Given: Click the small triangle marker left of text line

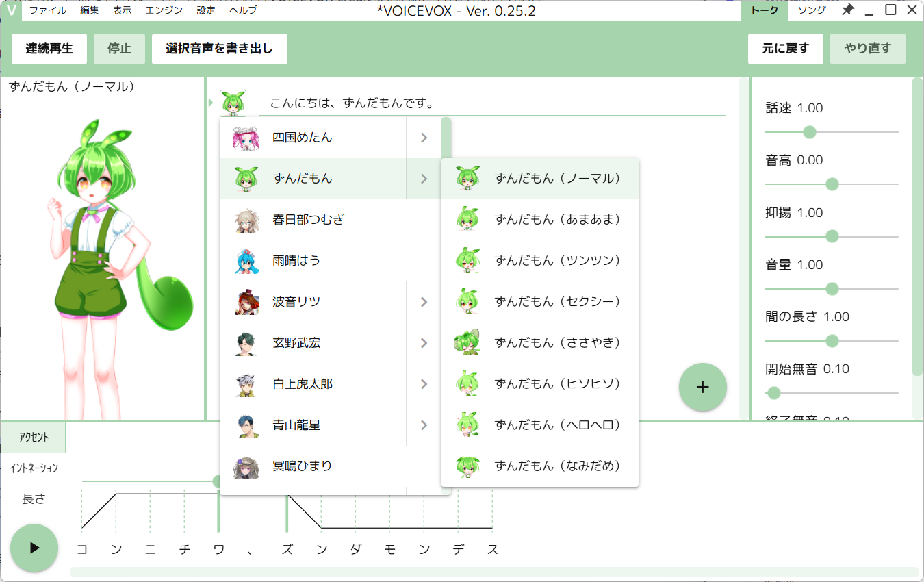Looking at the screenshot, I should pos(211,103).
